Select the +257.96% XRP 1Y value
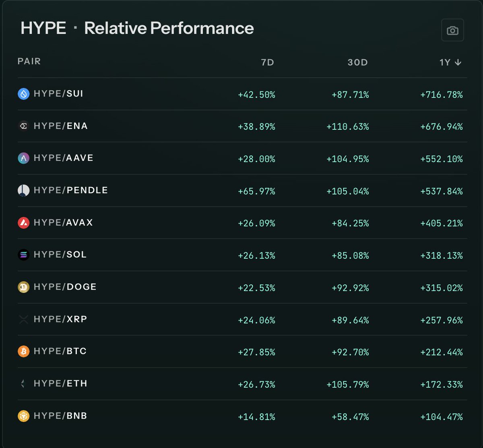483x448 pixels. pyautogui.click(x=442, y=320)
